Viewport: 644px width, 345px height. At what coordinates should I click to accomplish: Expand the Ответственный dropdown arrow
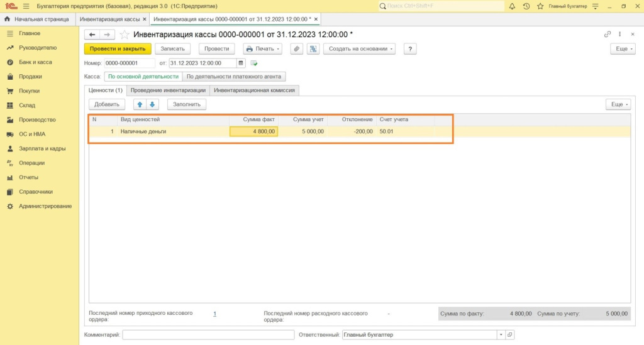501,335
